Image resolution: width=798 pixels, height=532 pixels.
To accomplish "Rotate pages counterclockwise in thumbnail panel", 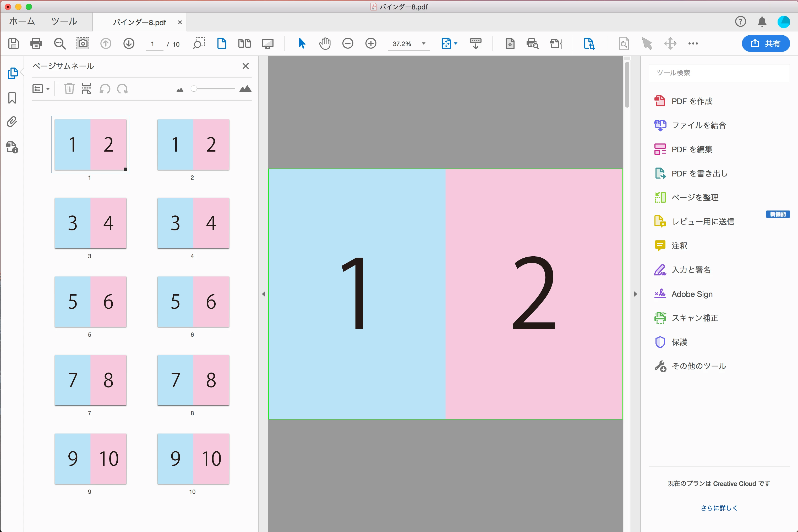I will tap(105, 89).
